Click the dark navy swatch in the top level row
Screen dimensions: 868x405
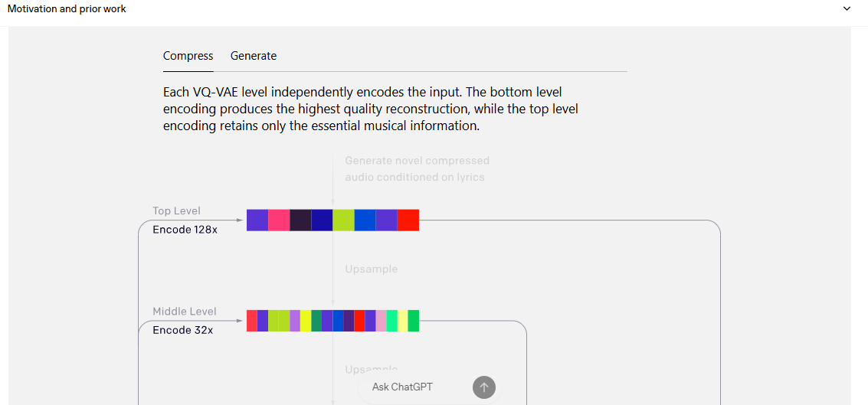click(x=323, y=220)
